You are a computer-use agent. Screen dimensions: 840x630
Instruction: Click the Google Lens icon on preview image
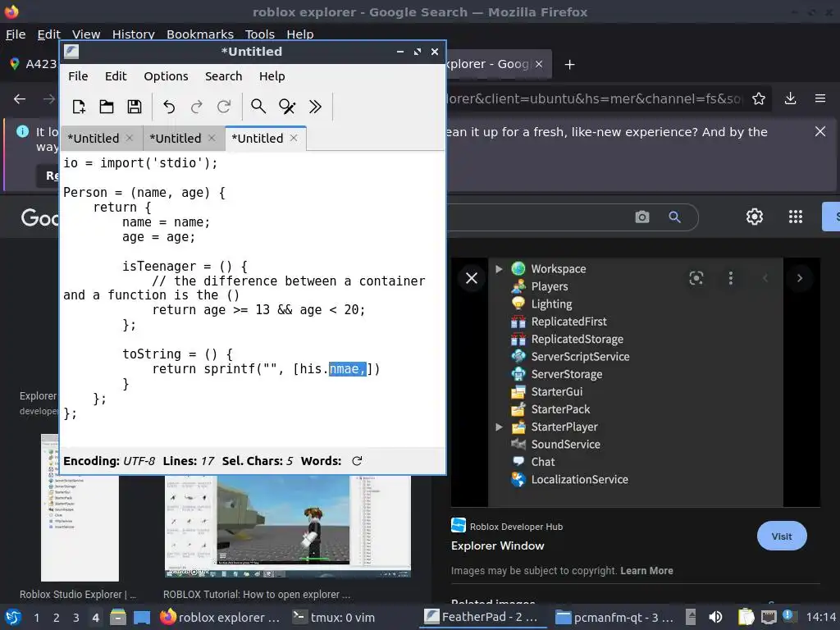coord(696,277)
